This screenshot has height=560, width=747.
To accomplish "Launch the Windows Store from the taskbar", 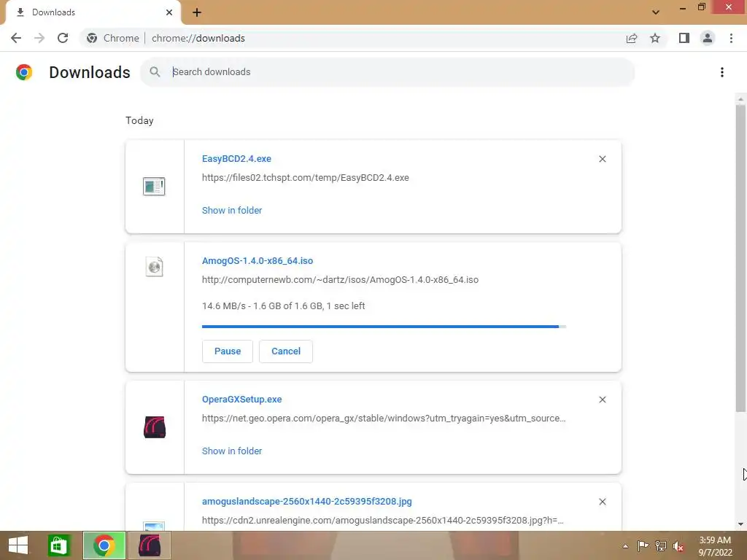I will (x=58, y=545).
